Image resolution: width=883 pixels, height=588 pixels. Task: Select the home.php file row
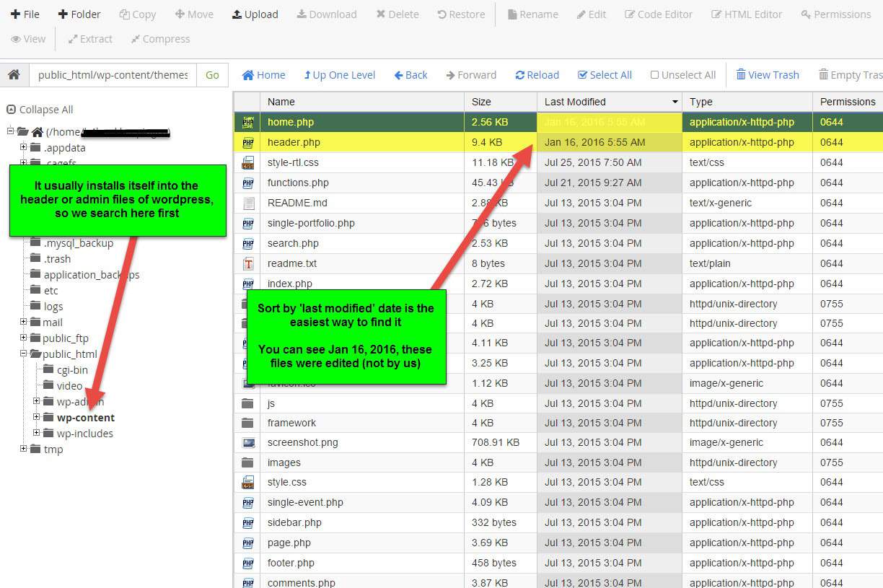click(558, 122)
